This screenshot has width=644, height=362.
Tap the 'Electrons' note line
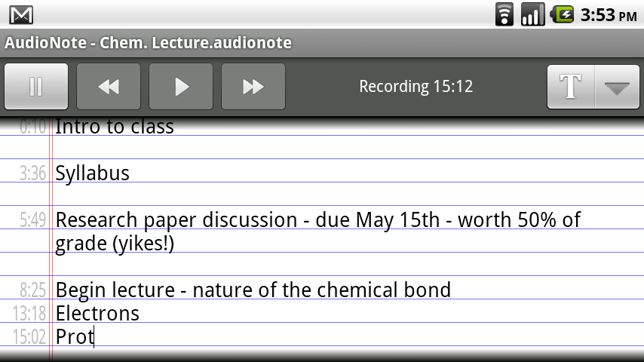(97, 314)
